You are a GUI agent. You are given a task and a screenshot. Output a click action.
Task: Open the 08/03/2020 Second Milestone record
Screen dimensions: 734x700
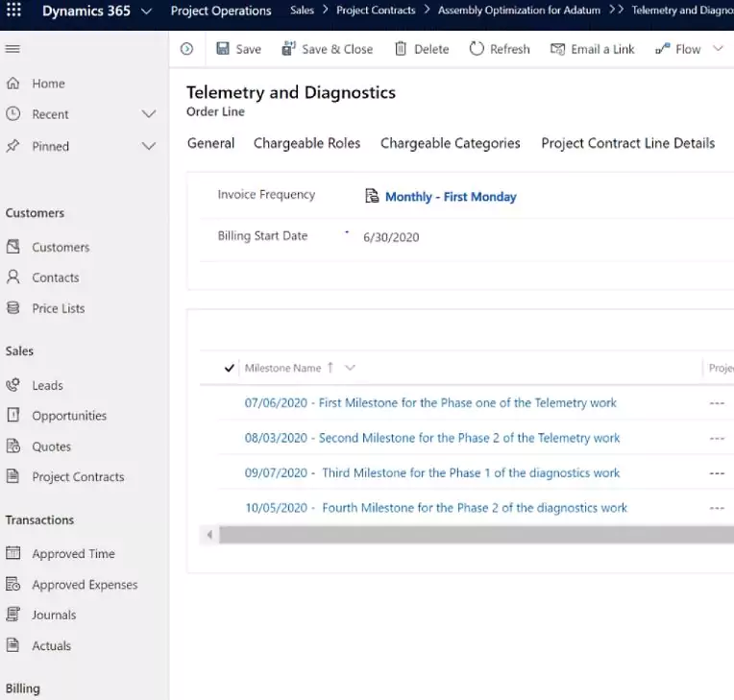pos(432,438)
